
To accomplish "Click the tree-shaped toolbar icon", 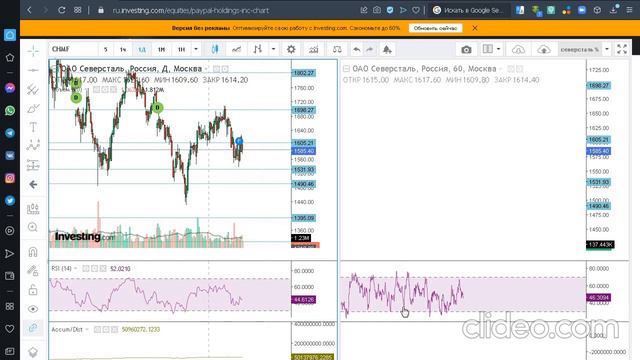I will [387, 49].
